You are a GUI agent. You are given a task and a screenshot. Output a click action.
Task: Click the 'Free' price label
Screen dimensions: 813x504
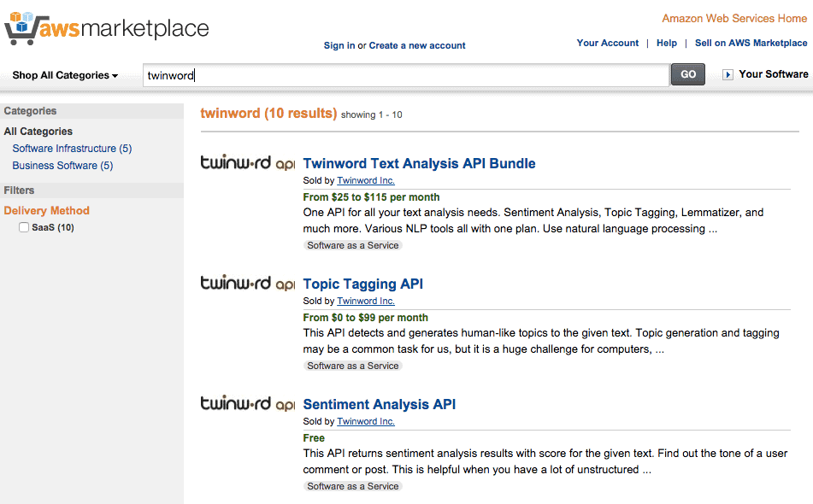tap(314, 438)
